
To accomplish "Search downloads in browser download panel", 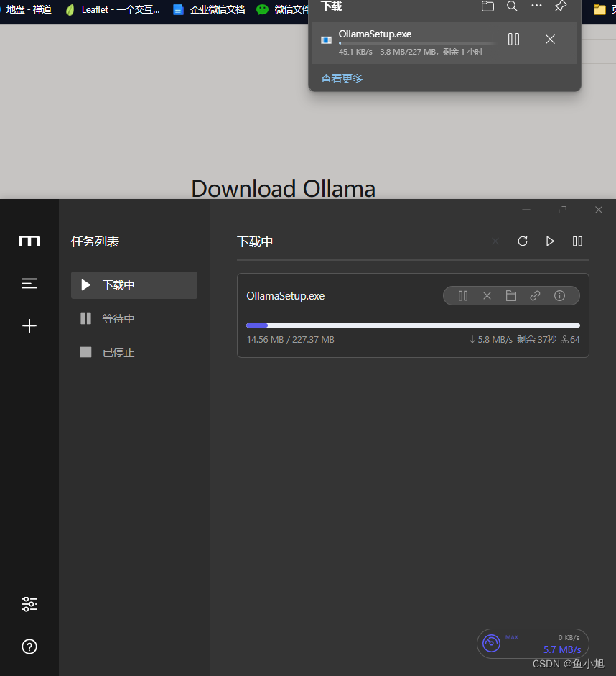I will point(512,6).
